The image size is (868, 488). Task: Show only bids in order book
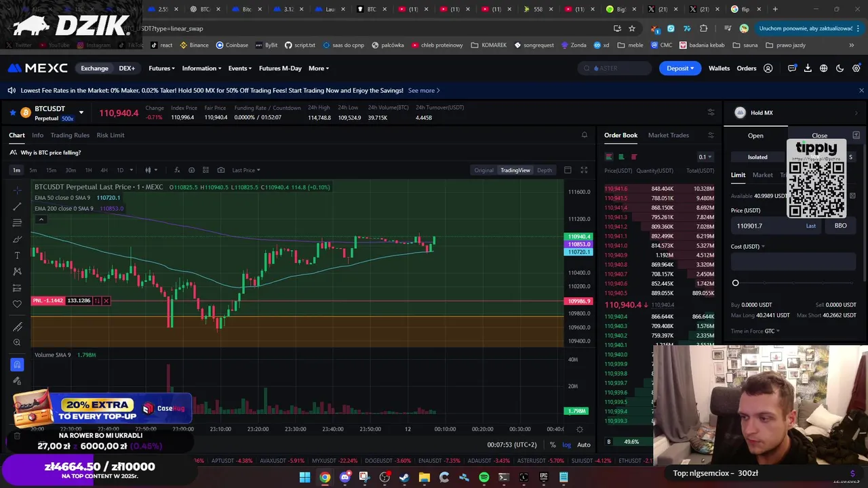click(x=621, y=157)
